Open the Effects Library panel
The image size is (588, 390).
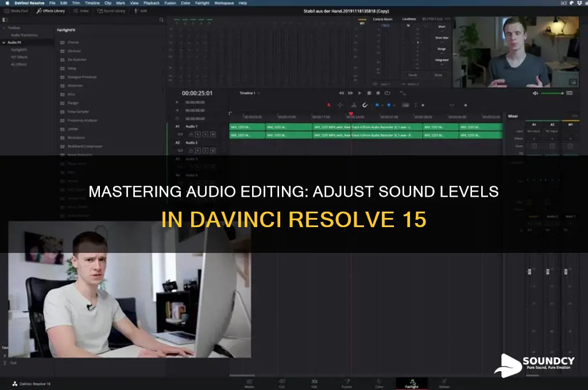[51, 11]
